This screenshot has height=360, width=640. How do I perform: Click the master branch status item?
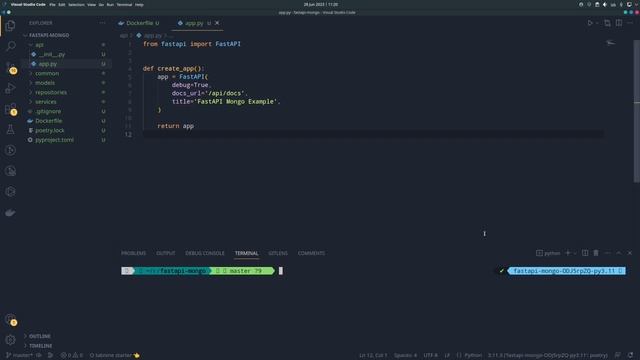[20, 356]
